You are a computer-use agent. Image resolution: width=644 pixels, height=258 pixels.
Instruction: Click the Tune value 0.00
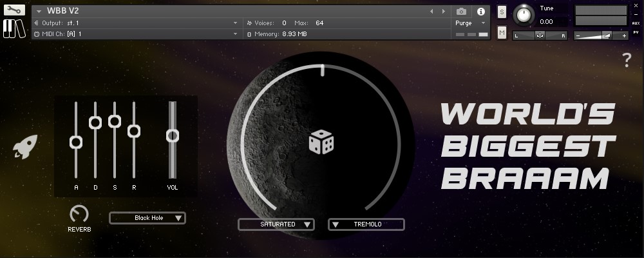[546, 22]
